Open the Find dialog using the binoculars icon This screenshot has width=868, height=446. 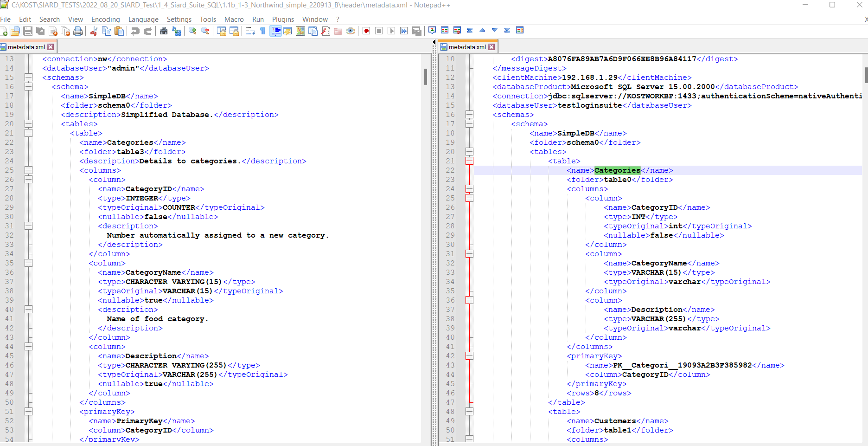tap(164, 31)
